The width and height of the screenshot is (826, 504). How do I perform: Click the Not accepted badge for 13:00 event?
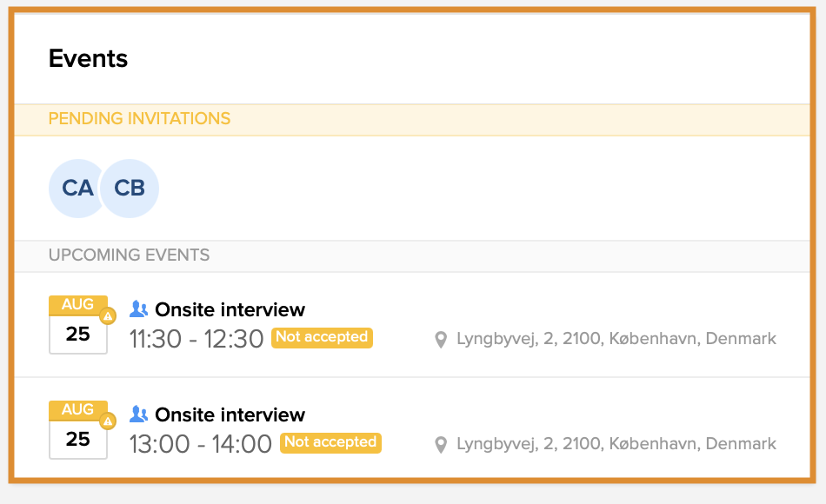pyautogui.click(x=330, y=442)
